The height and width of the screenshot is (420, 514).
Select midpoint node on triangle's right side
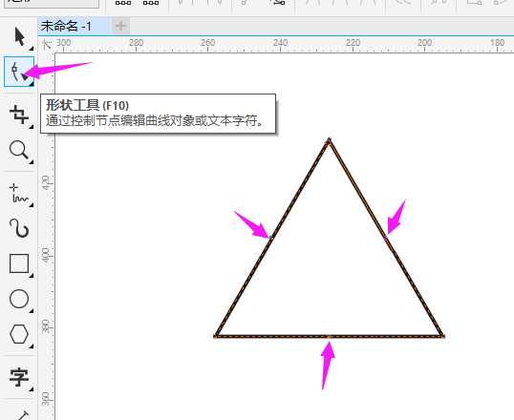(386, 239)
